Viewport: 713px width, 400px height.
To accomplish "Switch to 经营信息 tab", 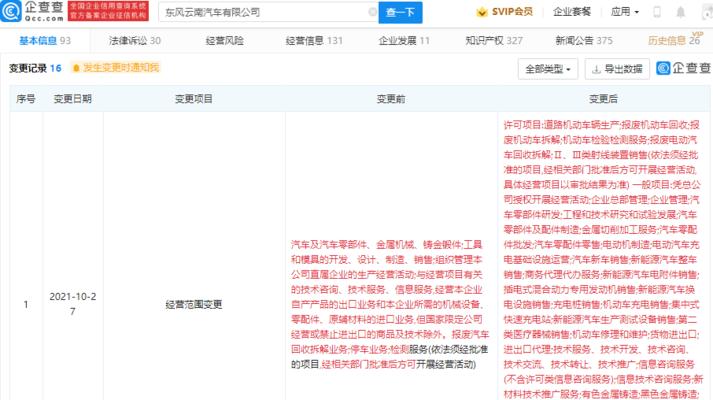I will pyautogui.click(x=314, y=40).
